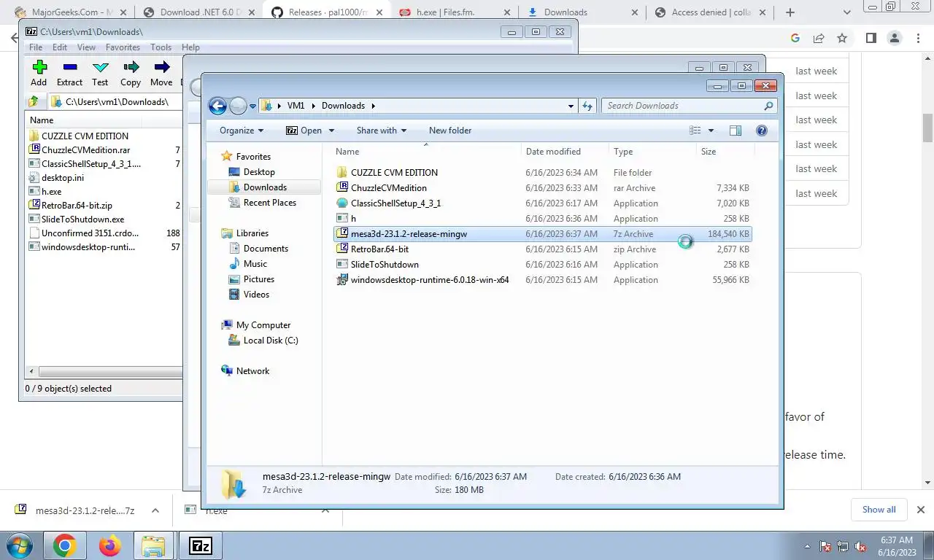The width and height of the screenshot is (934, 560).
Task: Open Chrome tab search chevron
Action: pos(847,12)
